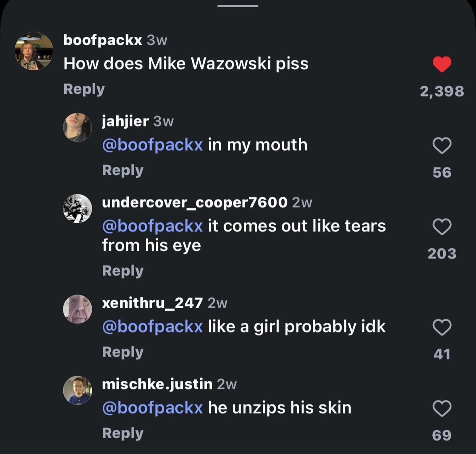Reply to mischke.justin's comment

pyautogui.click(x=122, y=433)
